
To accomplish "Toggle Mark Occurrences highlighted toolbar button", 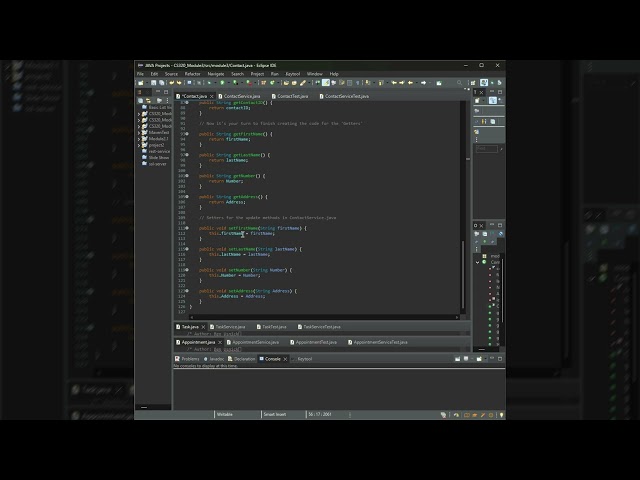I will point(326,82).
